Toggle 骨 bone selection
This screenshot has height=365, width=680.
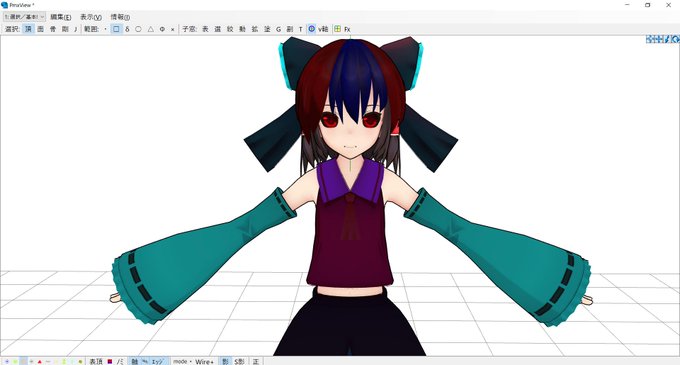point(53,29)
